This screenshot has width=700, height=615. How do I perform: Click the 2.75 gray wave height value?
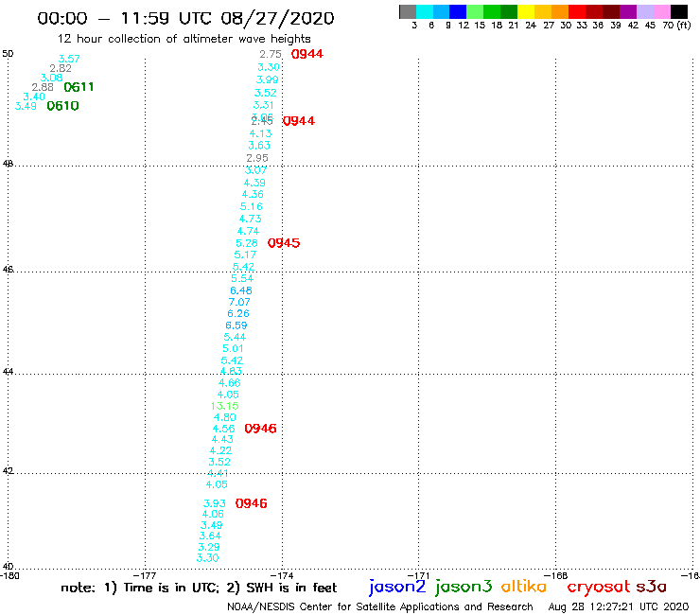click(271, 55)
